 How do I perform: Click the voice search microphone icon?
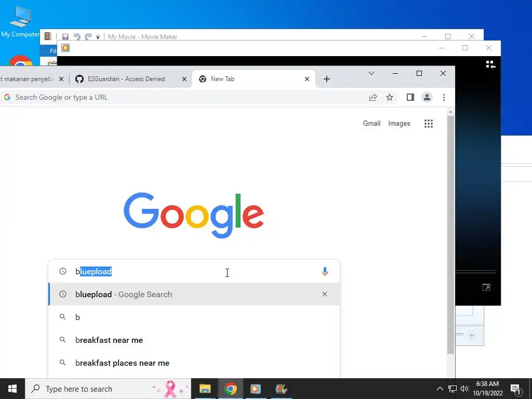click(325, 271)
